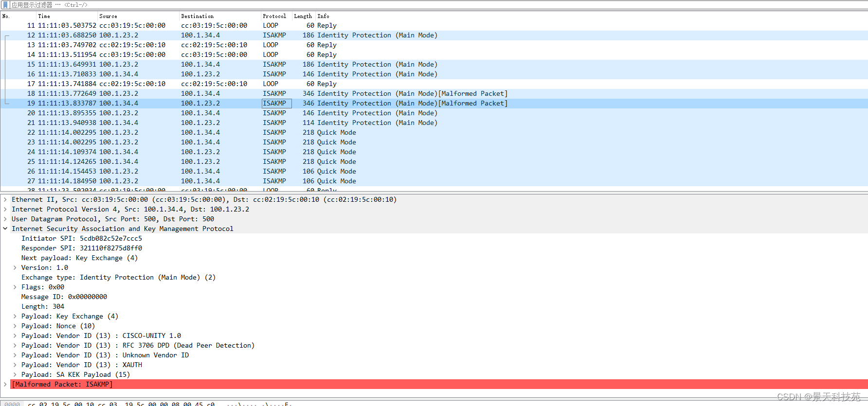Viewport: 868px width, 406px height.
Task: Select packet 16 with length 146
Action: click(x=434, y=74)
